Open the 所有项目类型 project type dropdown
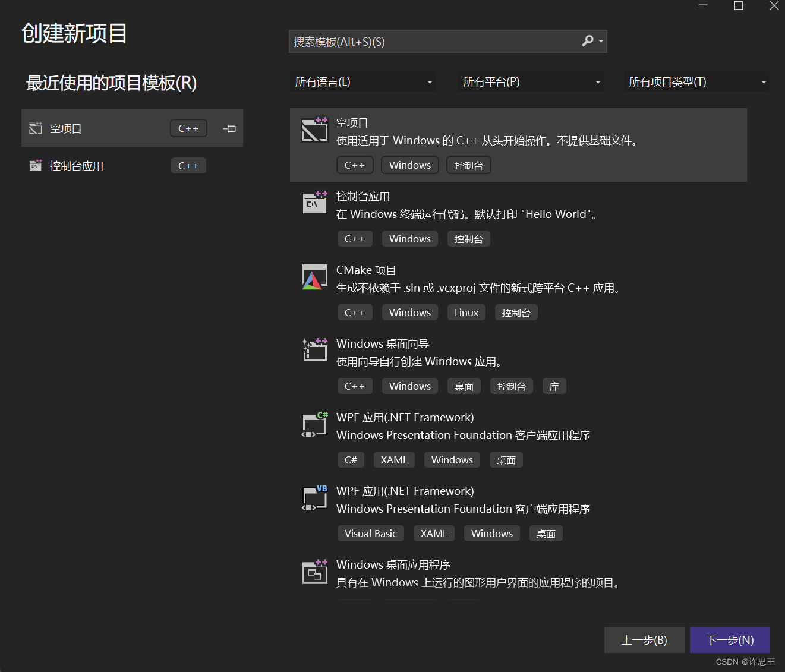The width and height of the screenshot is (785, 672). coord(696,82)
